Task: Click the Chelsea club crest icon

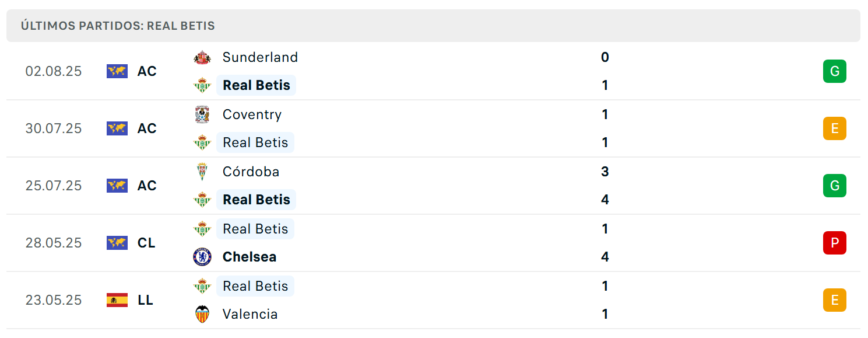Action: coord(202,257)
